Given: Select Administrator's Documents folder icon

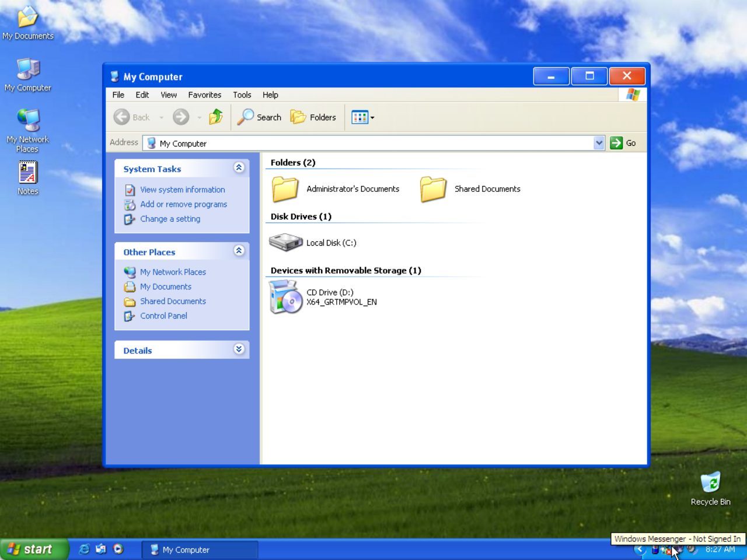Looking at the screenshot, I should (x=285, y=189).
